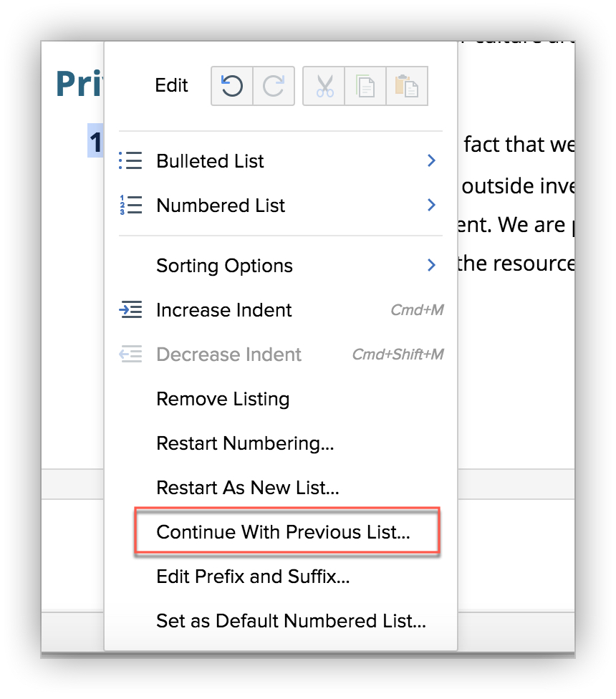Click the Numbered List icon
Image resolution: width=616 pixels, height=699 pixels.
click(130, 205)
